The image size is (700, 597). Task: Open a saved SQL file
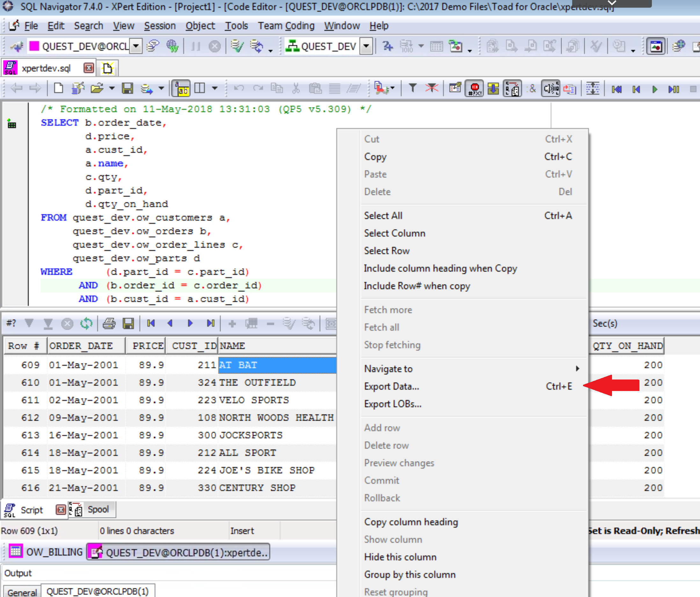click(97, 88)
